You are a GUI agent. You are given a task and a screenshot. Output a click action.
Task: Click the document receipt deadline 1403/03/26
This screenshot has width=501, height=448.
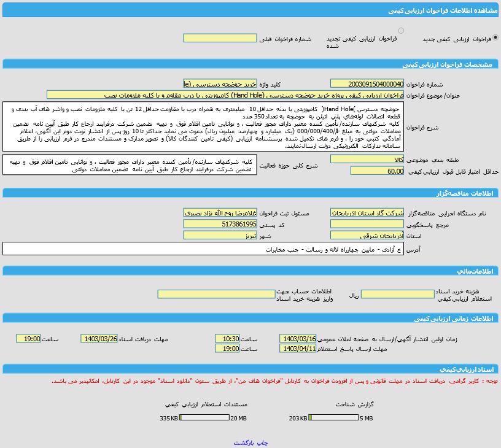pyautogui.click(x=99, y=339)
